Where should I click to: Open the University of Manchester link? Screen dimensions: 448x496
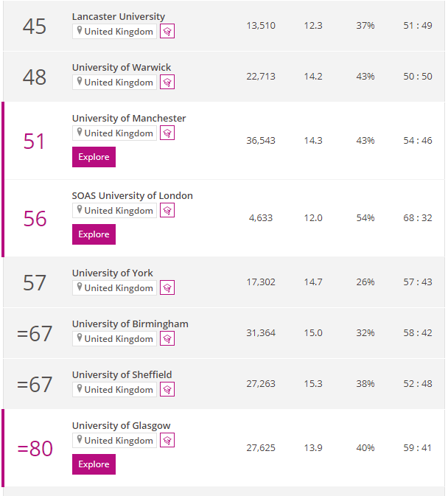pos(128,118)
